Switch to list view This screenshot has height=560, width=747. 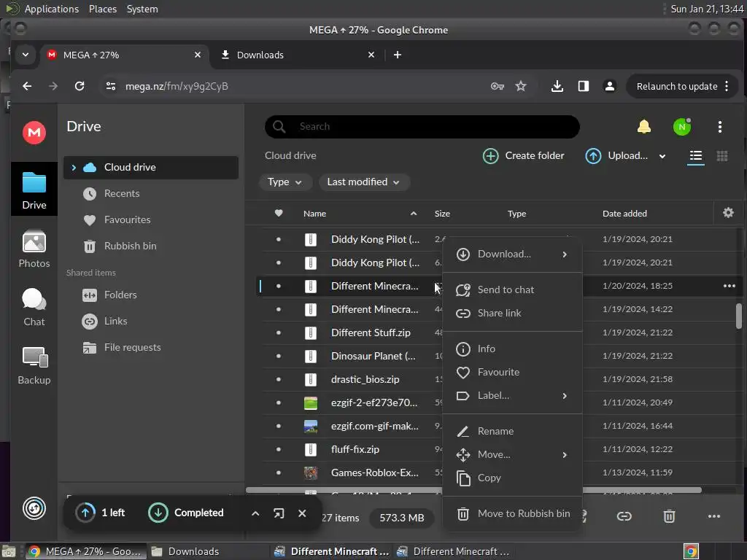click(x=695, y=156)
